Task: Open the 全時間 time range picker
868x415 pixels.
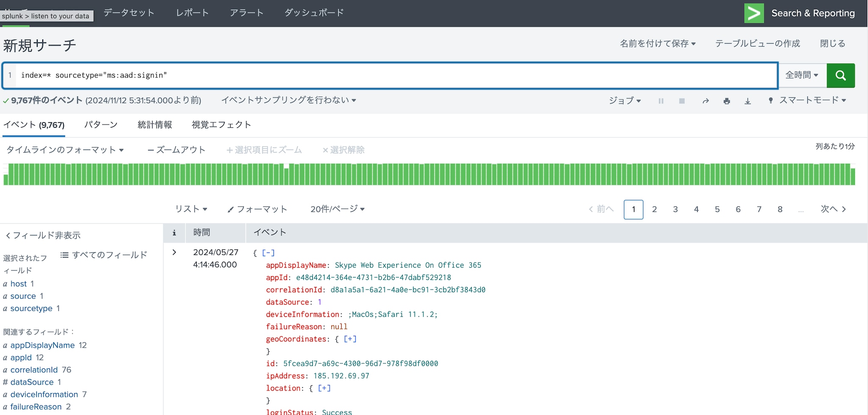Action: 802,75
